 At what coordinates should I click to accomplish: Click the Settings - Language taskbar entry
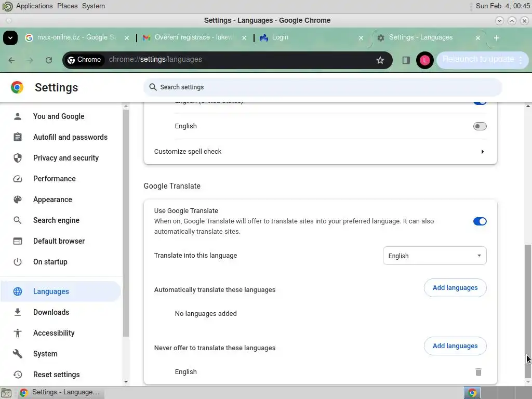pyautogui.click(x=61, y=393)
